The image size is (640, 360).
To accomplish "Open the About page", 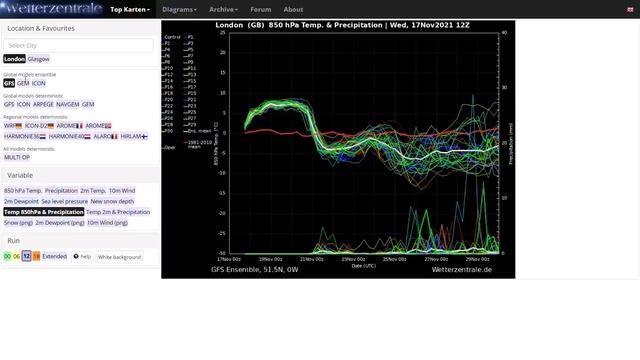I will 293,9.
